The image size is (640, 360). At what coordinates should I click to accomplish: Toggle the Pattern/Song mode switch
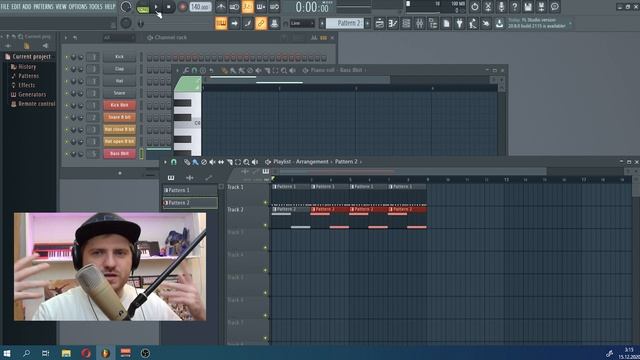click(x=143, y=7)
